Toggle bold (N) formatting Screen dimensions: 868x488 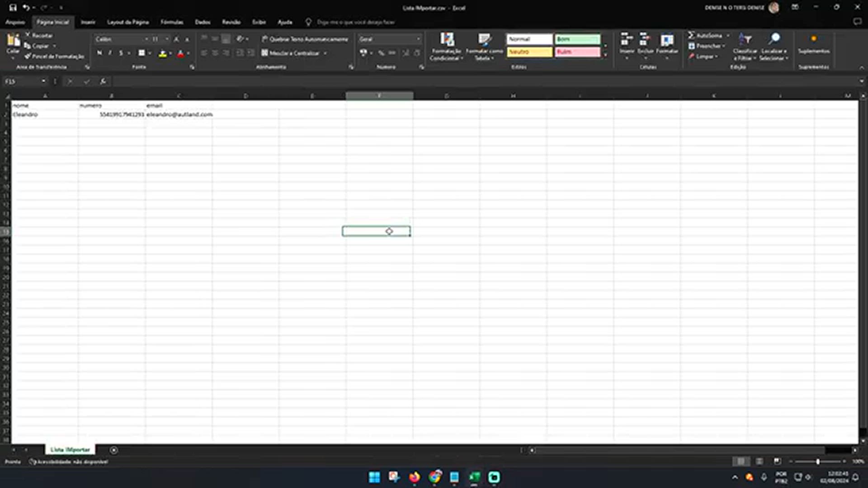coord(99,53)
